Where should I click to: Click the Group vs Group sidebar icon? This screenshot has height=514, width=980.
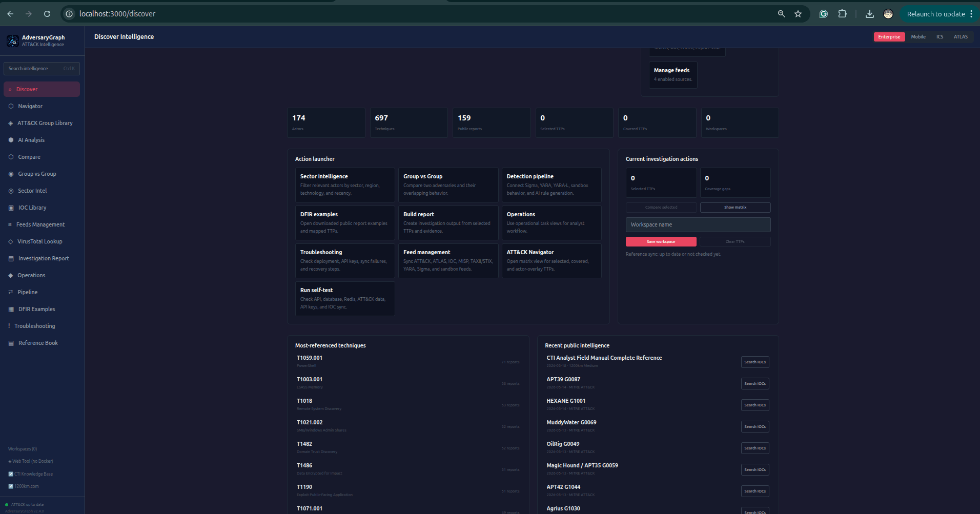point(11,174)
